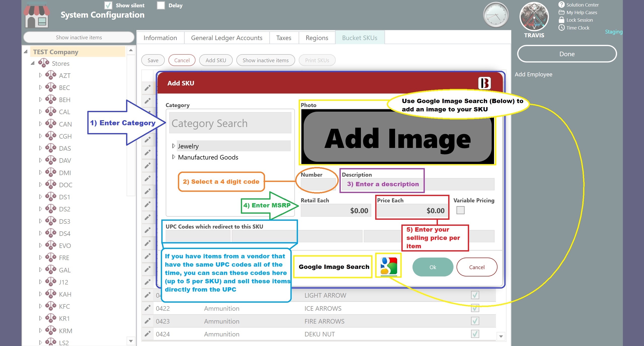This screenshot has height=346, width=644.
Task: Open the clock icon in the header
Action: (496, 15)
